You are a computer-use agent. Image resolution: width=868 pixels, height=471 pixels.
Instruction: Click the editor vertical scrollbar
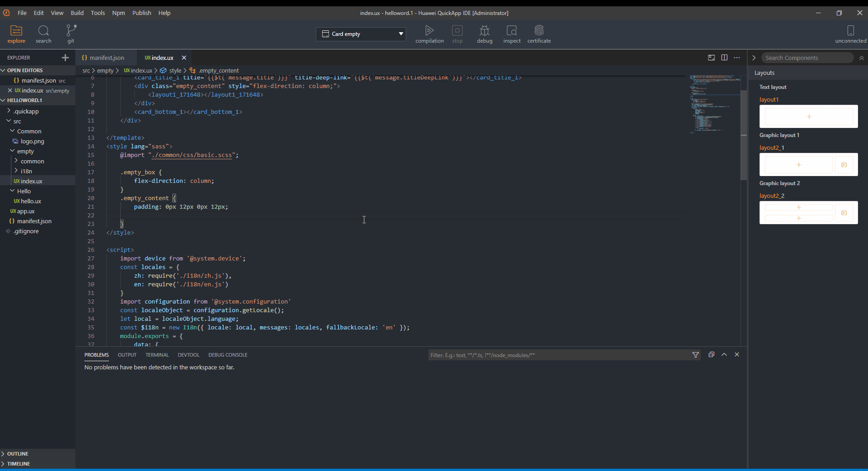[744, 135]
